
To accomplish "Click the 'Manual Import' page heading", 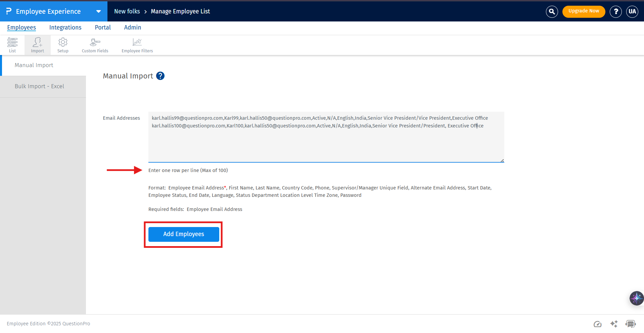I will [x=128, y=76].
